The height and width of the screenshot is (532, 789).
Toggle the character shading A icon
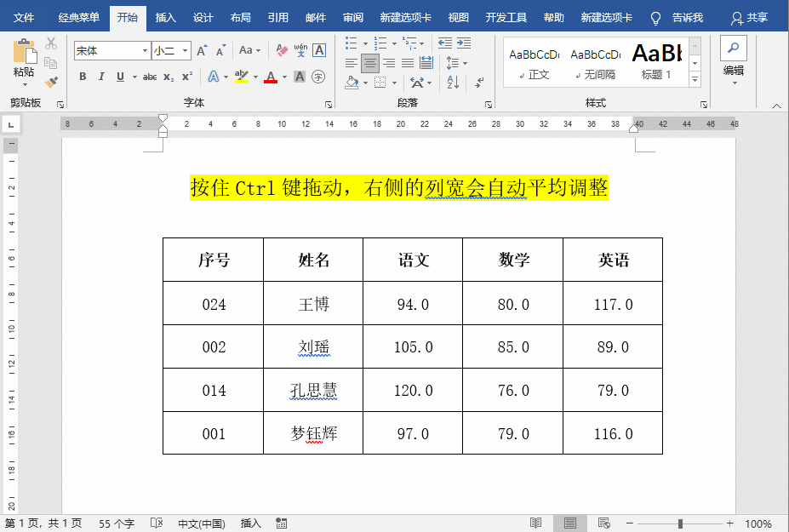pos(298,77)
